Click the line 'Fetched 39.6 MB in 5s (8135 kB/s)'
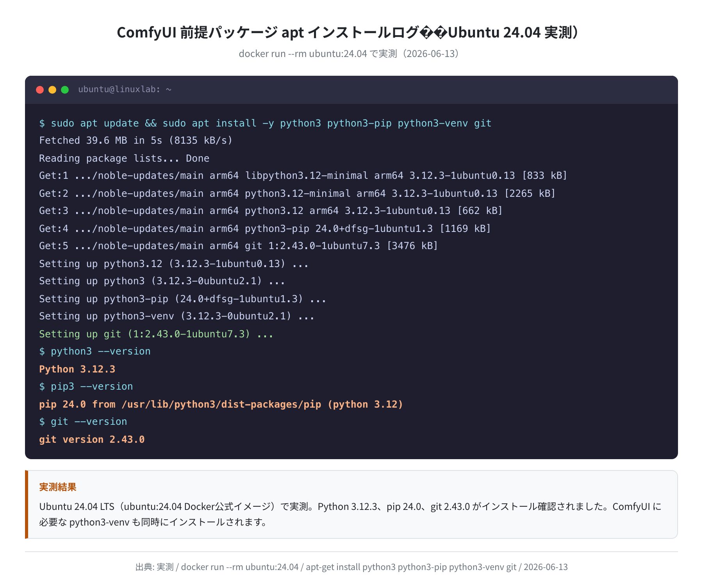Screen dimensions: 703x588 point(136,141)
